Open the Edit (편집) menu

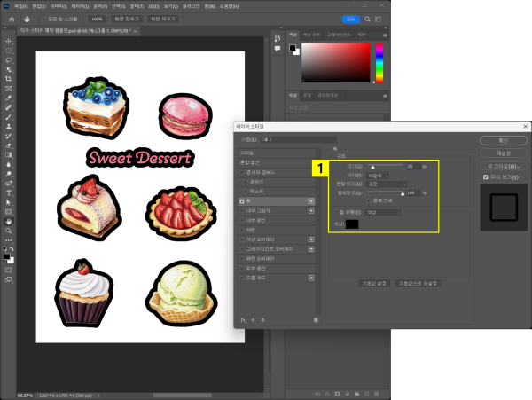click(x=39, y=6)
